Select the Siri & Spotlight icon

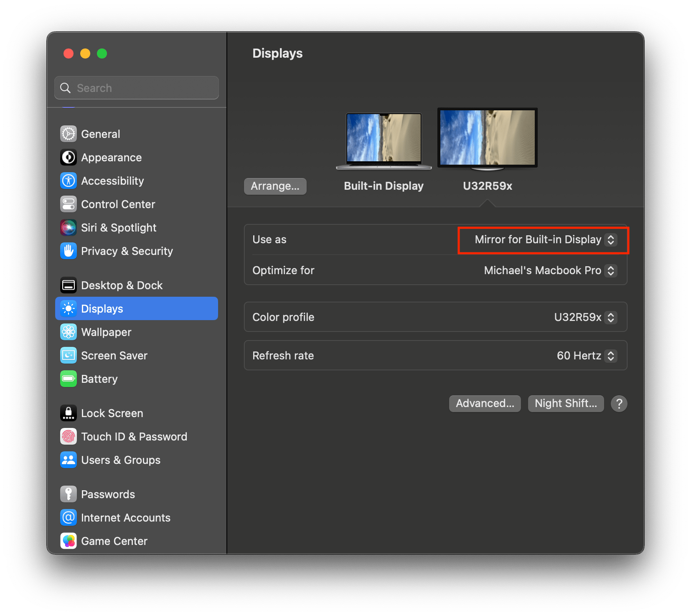coord(68,227)
